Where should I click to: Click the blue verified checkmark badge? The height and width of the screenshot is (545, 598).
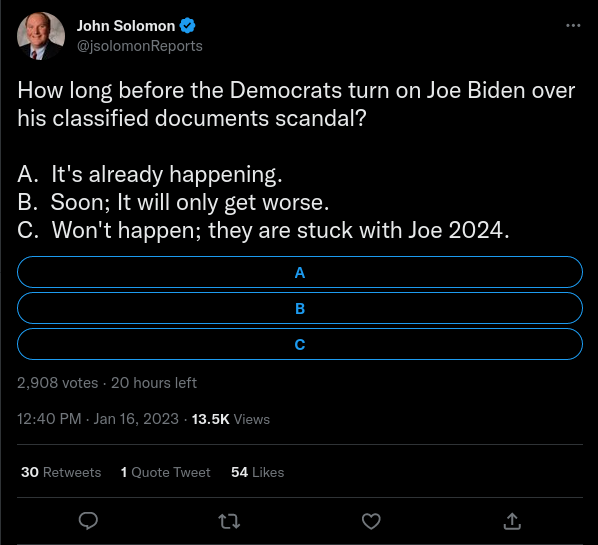[187, 26]
